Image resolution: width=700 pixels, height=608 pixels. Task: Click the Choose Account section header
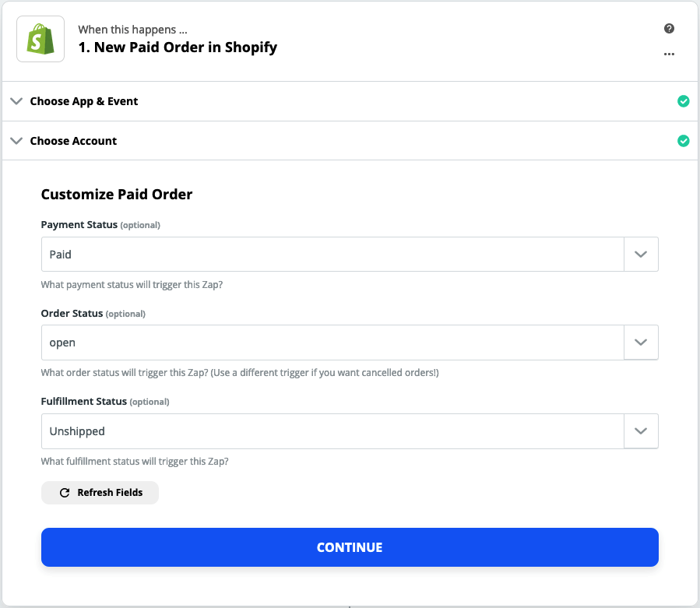coord(73,141)
